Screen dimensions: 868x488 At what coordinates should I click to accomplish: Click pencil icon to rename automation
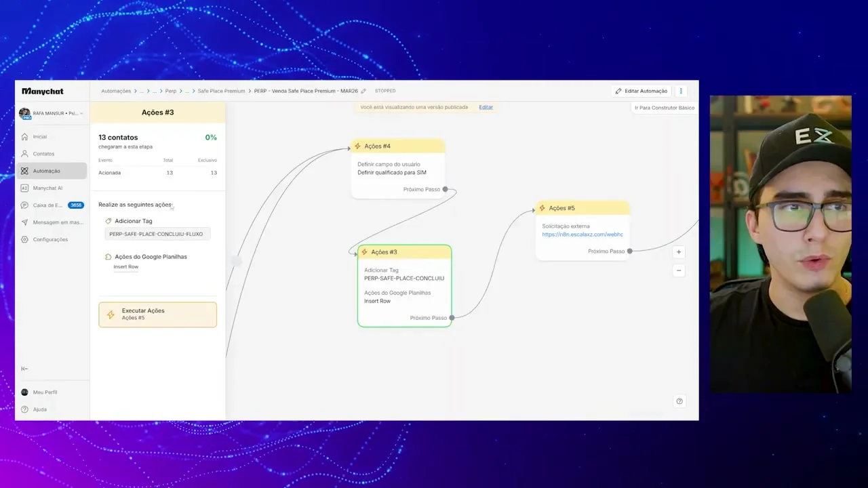[x=363, y=91]
